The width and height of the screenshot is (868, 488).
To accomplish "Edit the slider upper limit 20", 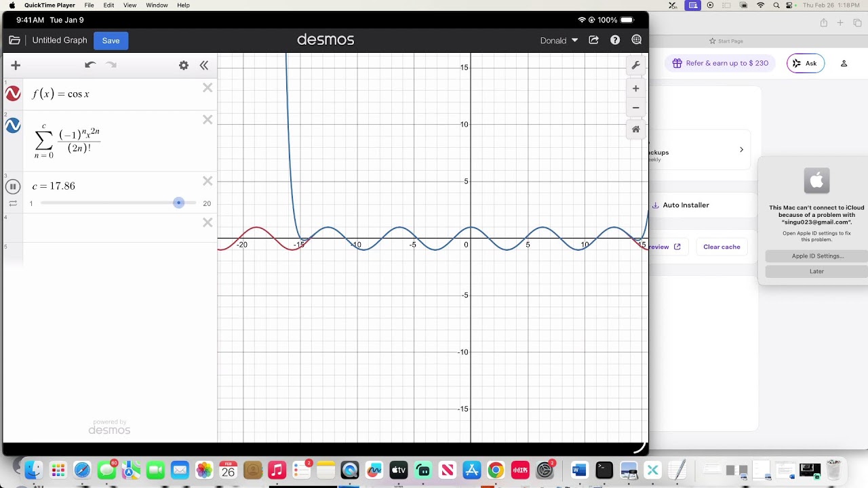I will click(x=207, y=203).
